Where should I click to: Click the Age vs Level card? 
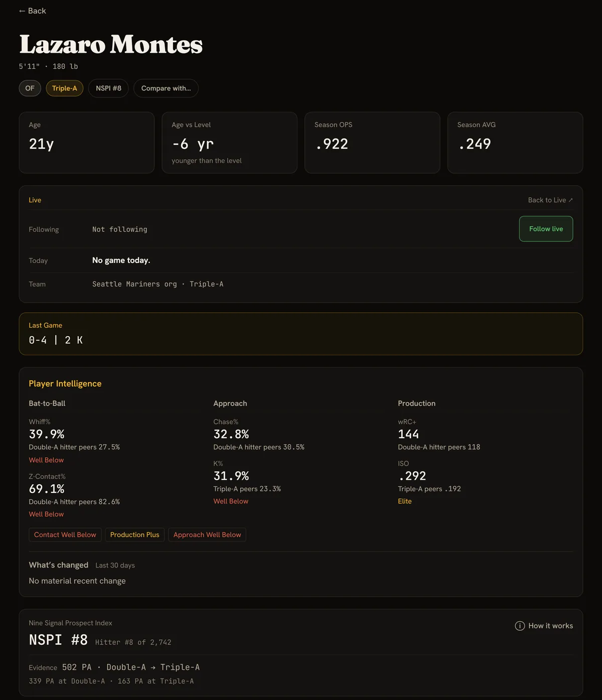(229, 143)
